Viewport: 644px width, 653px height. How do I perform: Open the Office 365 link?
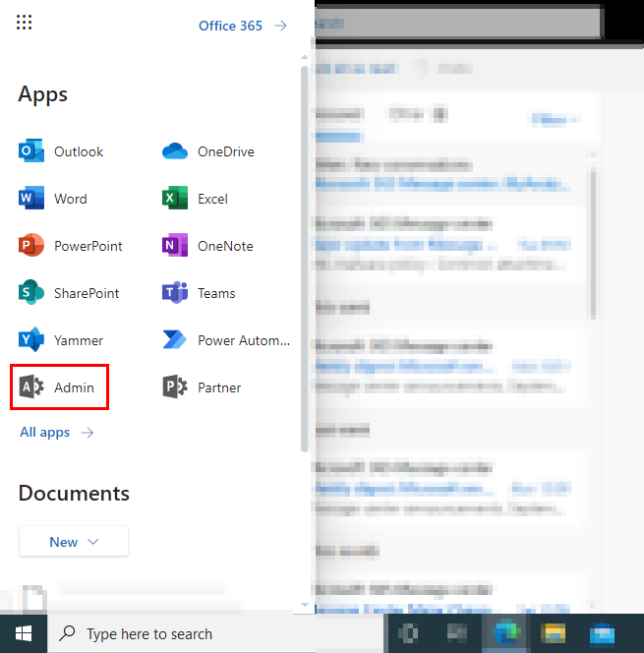pos(243,26)
